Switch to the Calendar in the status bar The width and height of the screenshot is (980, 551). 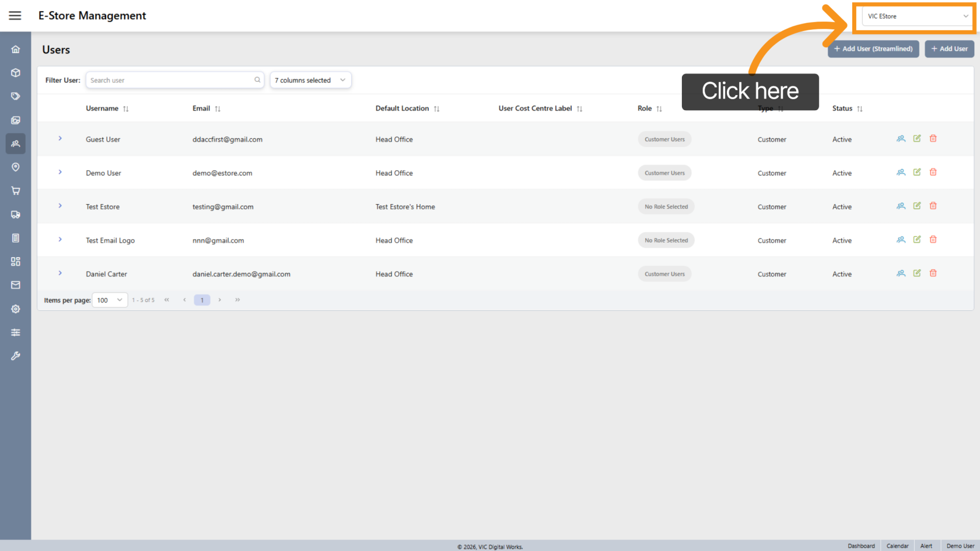(897, 546)
